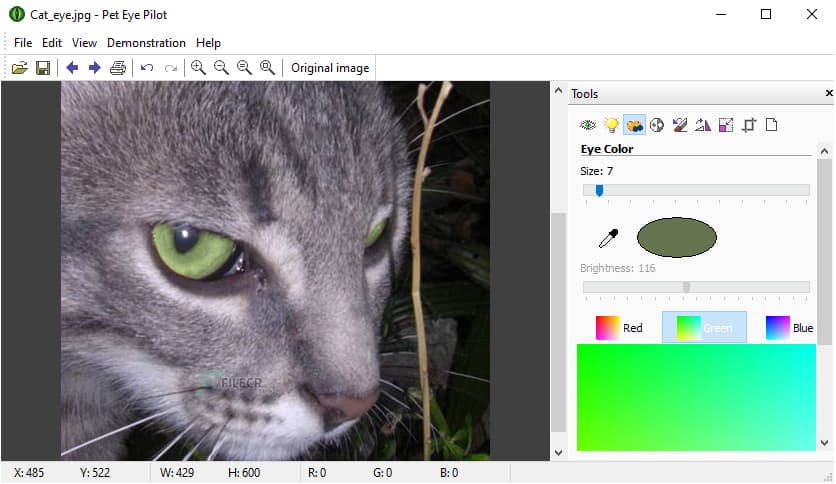The image size is (836, 484).
Task: Click the zoom in magnifier icon
Action: pyautogui.click(x=198, y=68)
